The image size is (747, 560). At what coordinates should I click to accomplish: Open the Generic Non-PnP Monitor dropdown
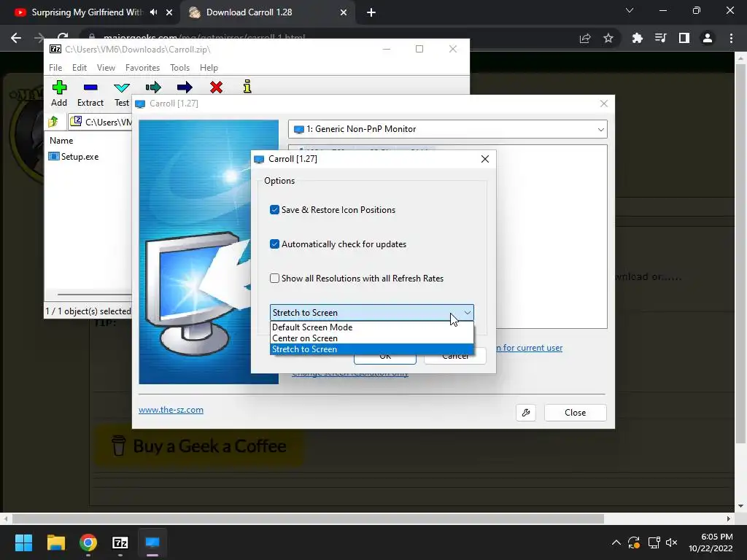coord(447,129)
